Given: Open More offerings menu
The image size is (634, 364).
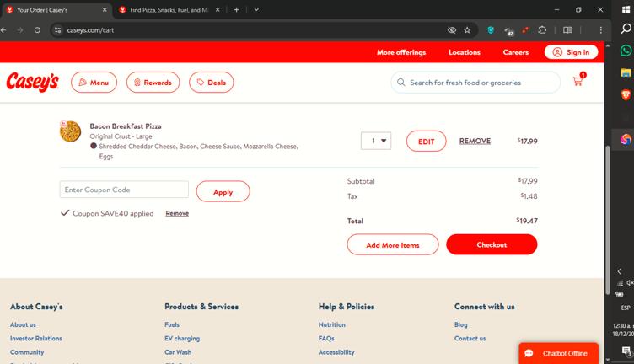Looking at the screenshot, I should click(x=401, y=52).
